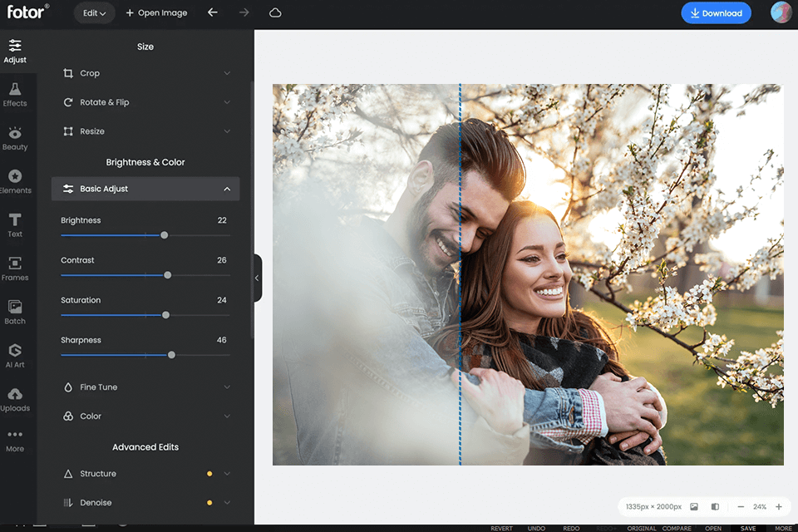Switch to the Adjust tab

coord(15,51)
